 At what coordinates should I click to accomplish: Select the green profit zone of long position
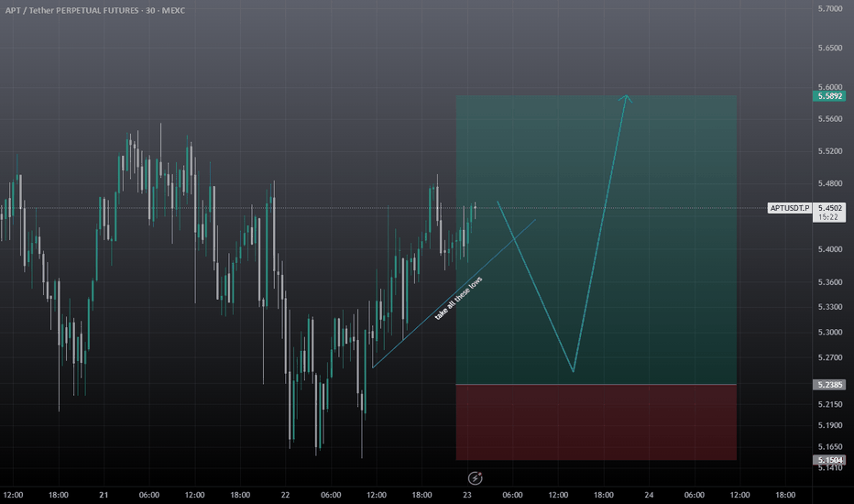pos(596,240)
